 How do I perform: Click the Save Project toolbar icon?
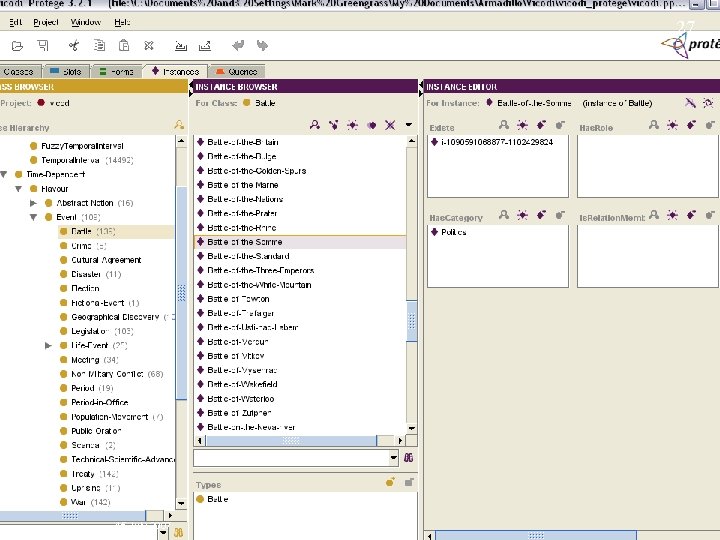click(x=43, y=45)
